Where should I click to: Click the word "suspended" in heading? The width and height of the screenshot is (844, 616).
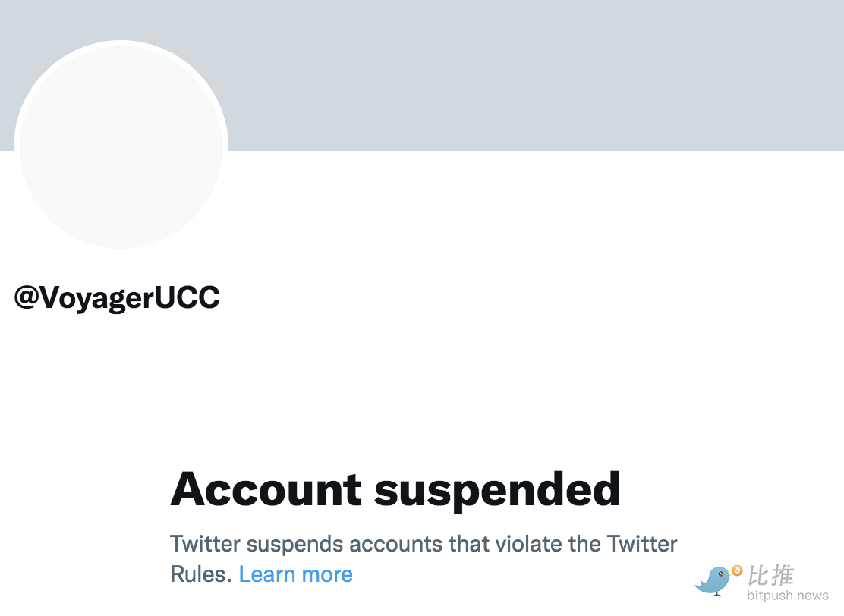(x=497, y=489)
